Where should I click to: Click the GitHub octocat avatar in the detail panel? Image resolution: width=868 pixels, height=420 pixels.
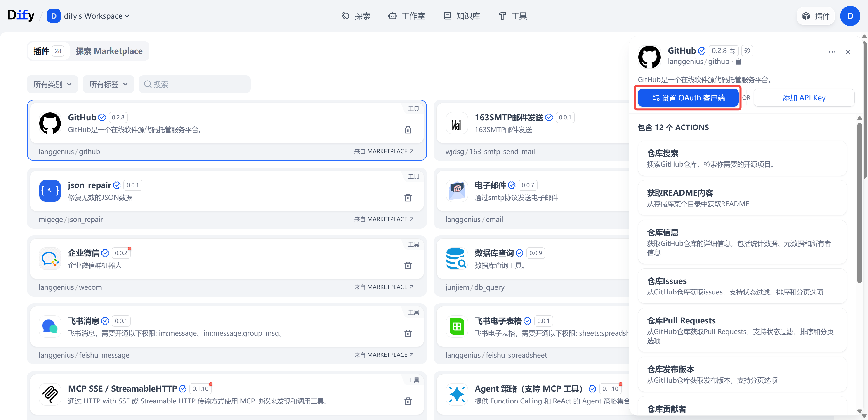coord(649,57)
